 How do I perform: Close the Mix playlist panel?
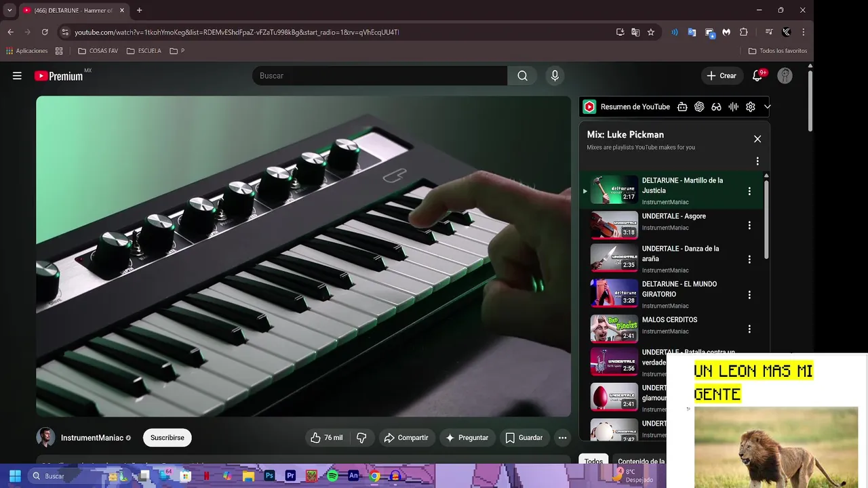point(757,139)
